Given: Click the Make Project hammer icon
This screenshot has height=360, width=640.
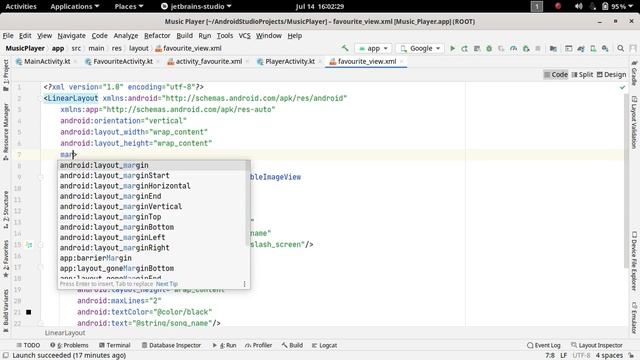Looking at the screenshot, I should pos(345,48).
